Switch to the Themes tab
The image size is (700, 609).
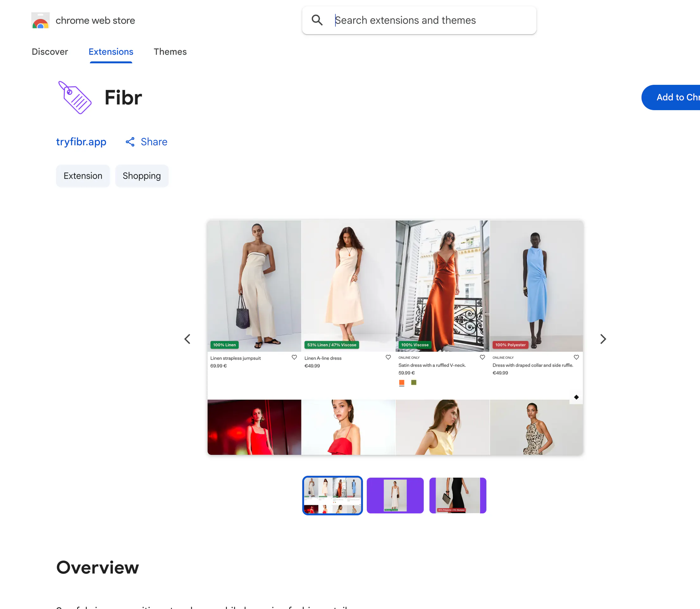pyautogui.click(x=170, y=52)
